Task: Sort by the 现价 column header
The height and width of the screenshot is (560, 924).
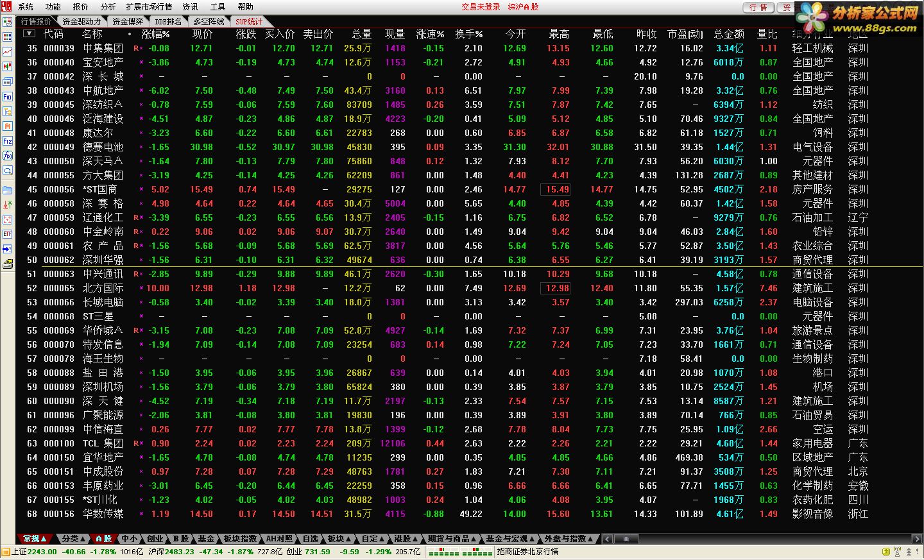Action: click(202, 34)
